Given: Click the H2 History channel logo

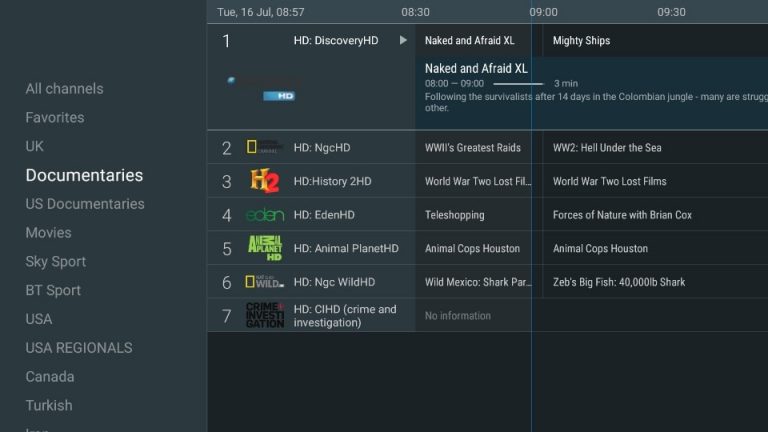Looking at the screenshot, I should (264, 181).
